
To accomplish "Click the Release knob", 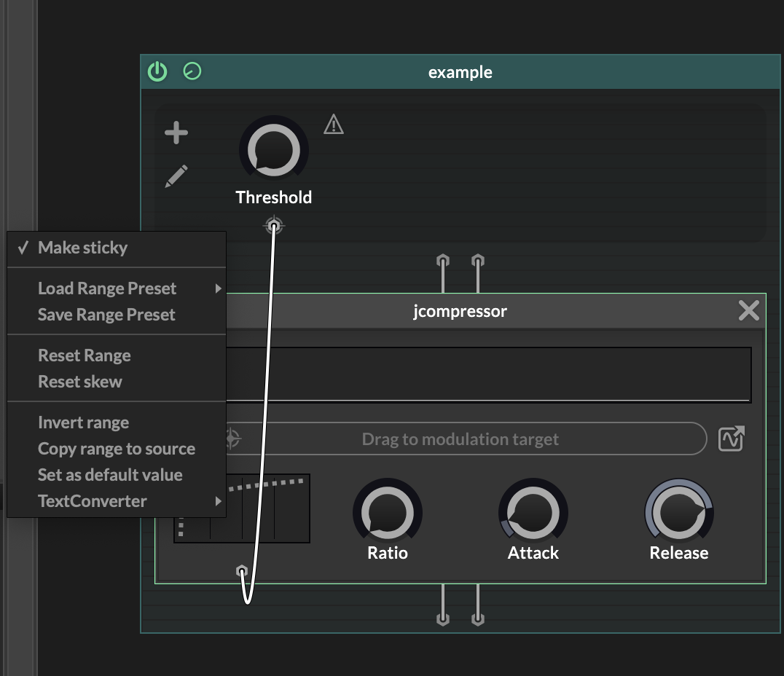I will [678, 513].
